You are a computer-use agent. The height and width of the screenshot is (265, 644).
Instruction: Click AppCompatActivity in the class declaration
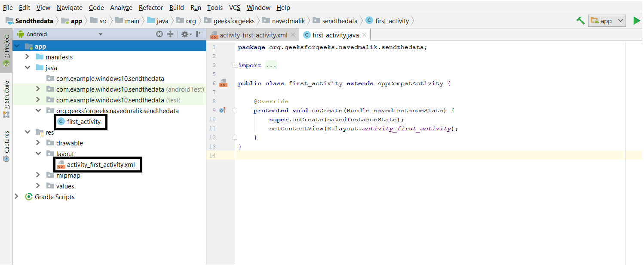click(410, 83)
